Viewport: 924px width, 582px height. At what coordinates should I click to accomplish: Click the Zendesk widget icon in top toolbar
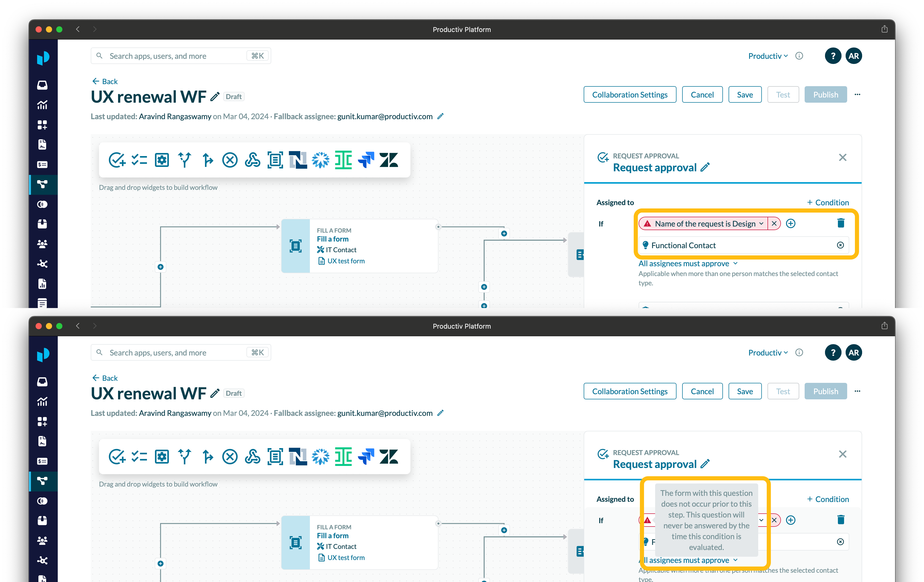(x=388, y=160)
